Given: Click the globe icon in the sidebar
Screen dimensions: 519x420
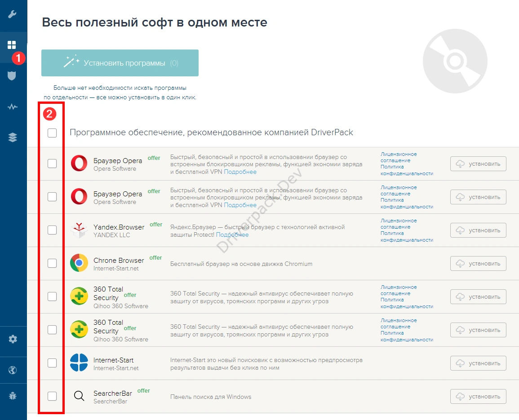Looking at the screenshot, I should click(13, 370).
